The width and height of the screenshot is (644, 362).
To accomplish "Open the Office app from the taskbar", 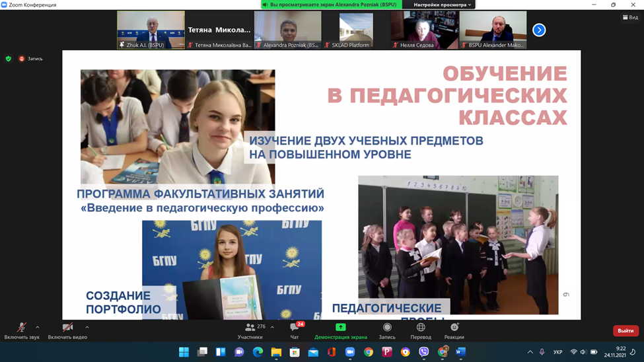I will pyautogui.click(x=332, y=352).
